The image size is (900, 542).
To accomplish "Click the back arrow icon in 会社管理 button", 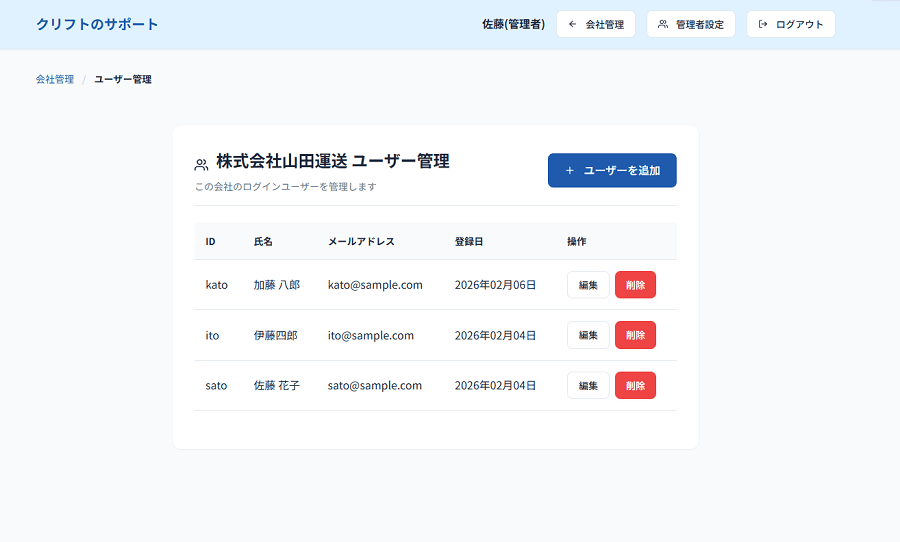I will click(572, 24).
